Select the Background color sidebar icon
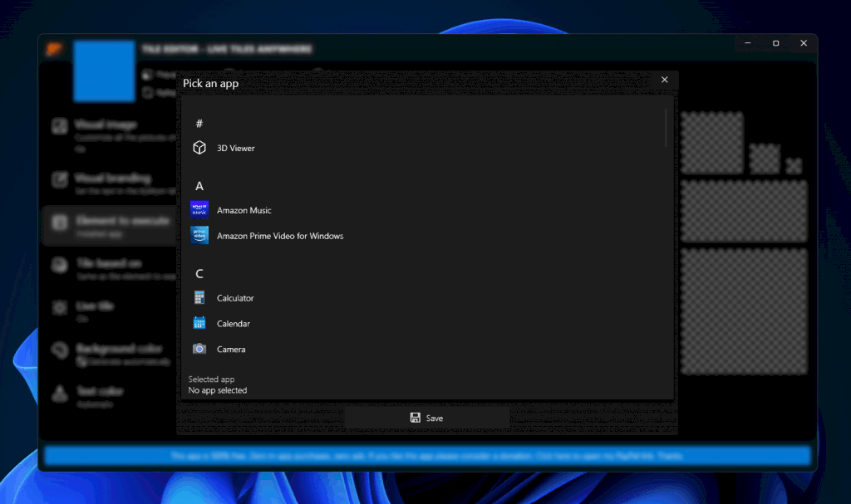Viewport: 851px width, 504px height. pyautogui.click(x=59, y=348)
